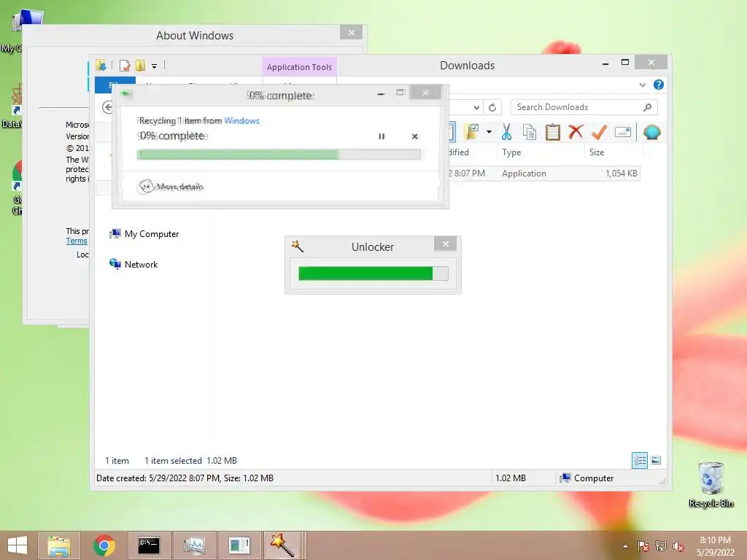Click the Windows link in recycling dialog
The height and width of the screenshot is (560, 747).
241,121
